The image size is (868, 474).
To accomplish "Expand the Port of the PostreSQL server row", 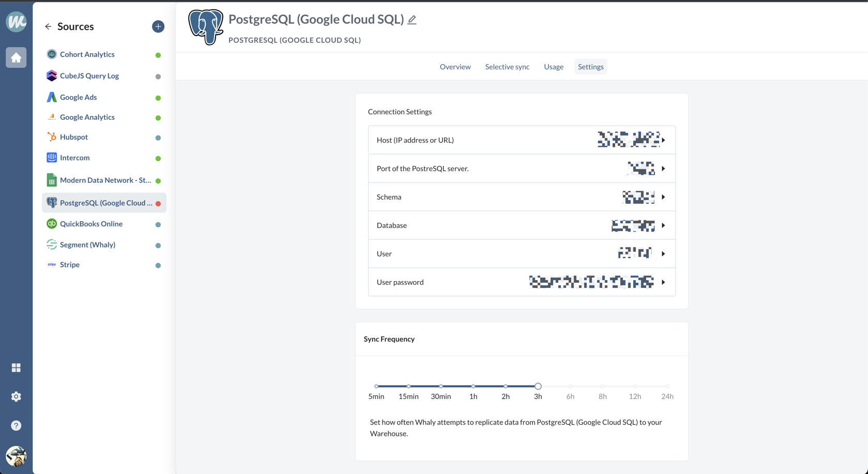I will (522, 169).
